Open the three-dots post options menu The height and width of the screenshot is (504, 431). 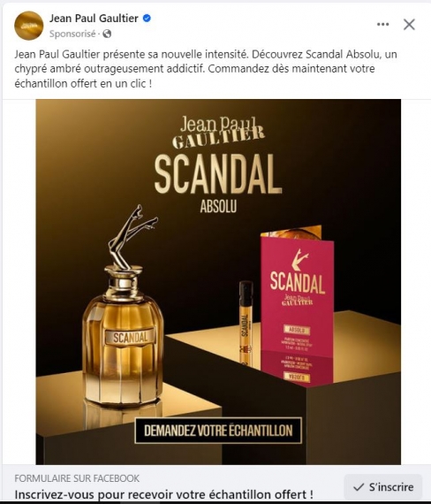click(x=382, y=25)
